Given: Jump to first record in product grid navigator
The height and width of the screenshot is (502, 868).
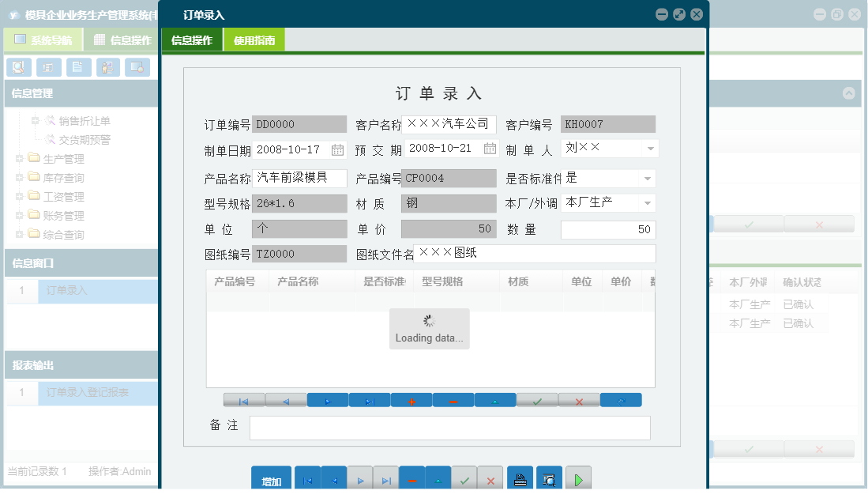Looking at the screenshot, I should point(244,400).
